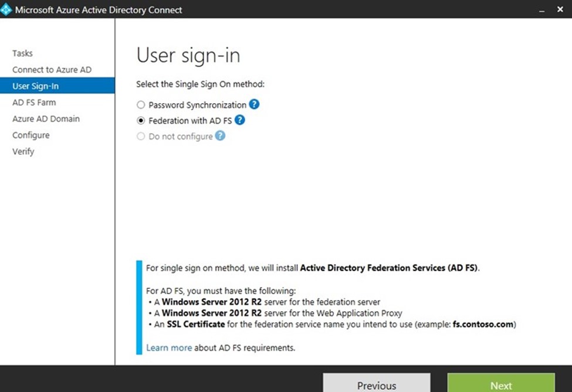Click the green Next button
The width and height of the screenshot is (572, 392).
pyautogui.click(x=501, y=383)
